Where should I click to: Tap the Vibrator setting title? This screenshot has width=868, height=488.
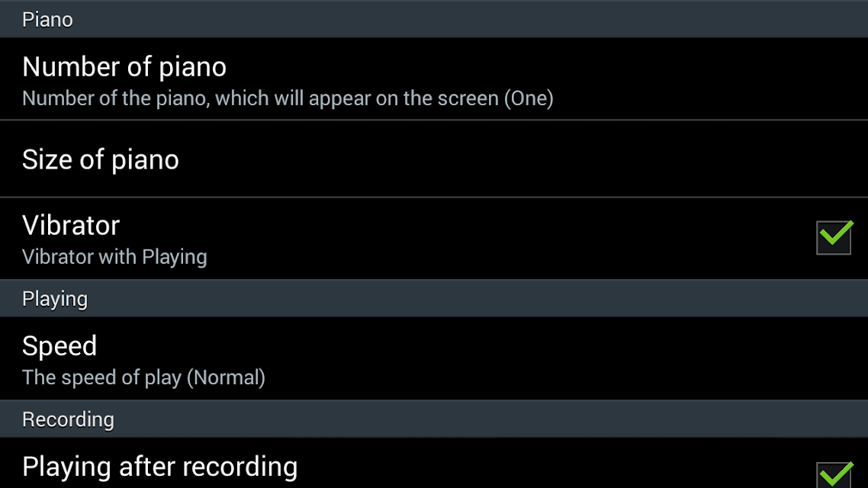pos(71,226)
